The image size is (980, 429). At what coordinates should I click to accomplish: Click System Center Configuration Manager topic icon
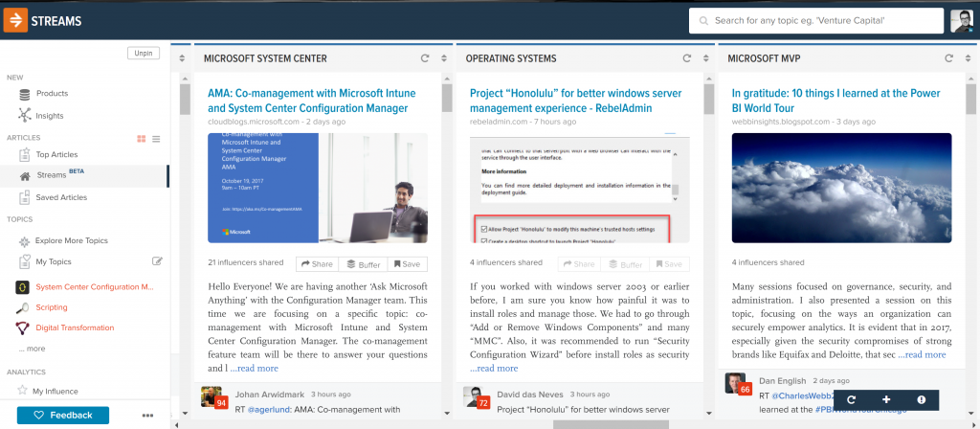click(23, 287)
